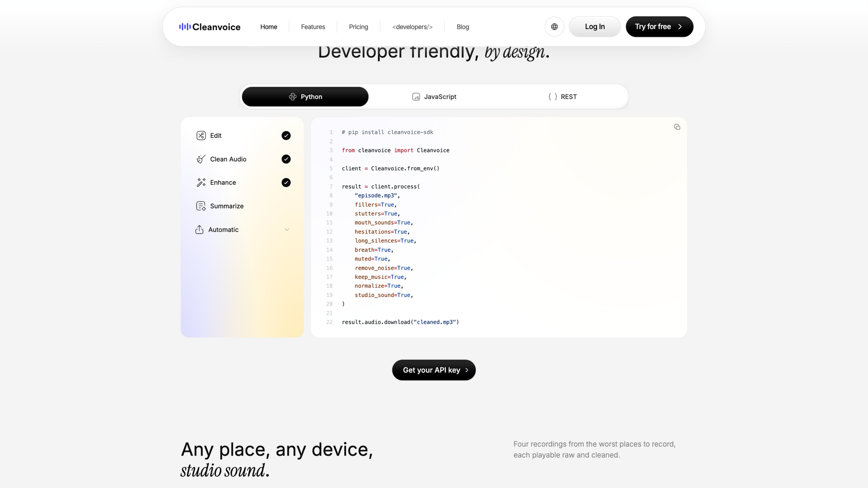
Task: Expand the Automatic dropdown chevron
Action: pos(287,230)
